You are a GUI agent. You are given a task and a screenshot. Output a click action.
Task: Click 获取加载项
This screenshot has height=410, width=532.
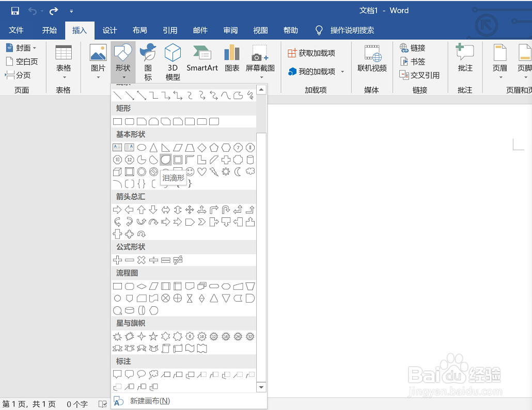coord(311,53)
